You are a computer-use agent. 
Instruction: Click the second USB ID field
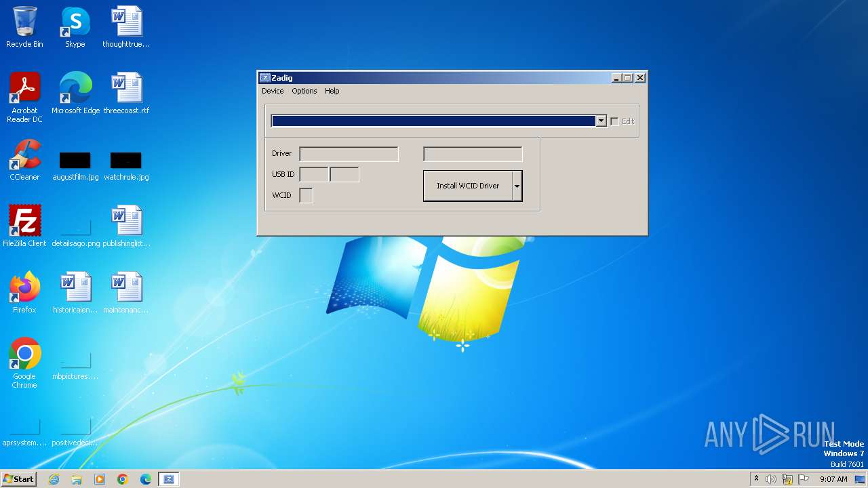pos(344,174)
